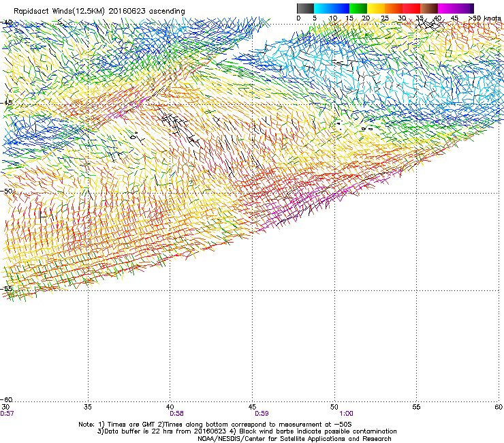Click the purple '0:57' time label
504x443 pixels.
click(x=7, y=414)
